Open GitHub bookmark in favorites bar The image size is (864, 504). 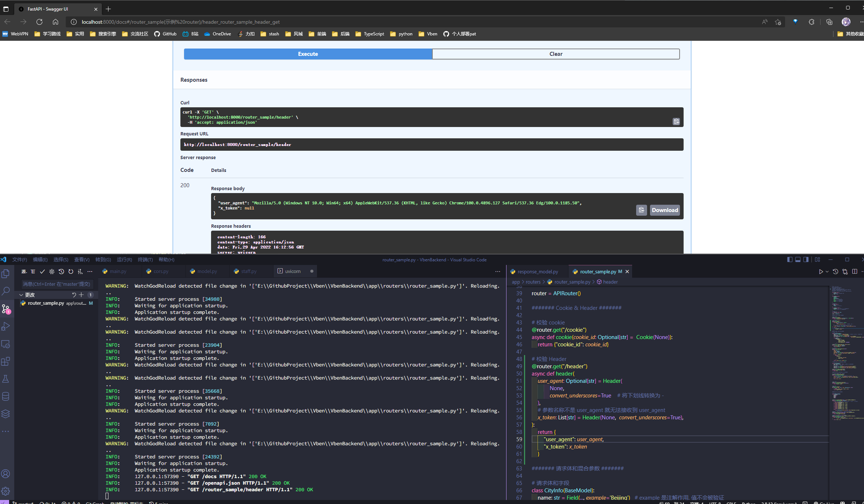(165, 34)
